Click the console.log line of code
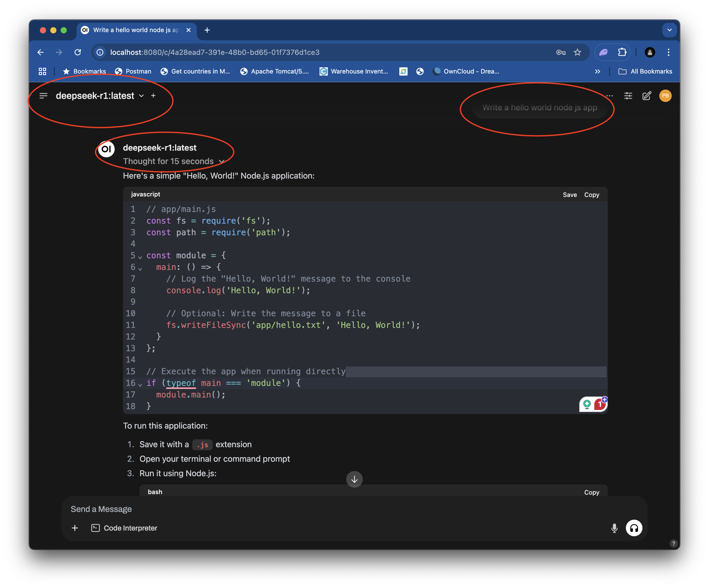This screenshot has height=588, width=709. [238, 290]
